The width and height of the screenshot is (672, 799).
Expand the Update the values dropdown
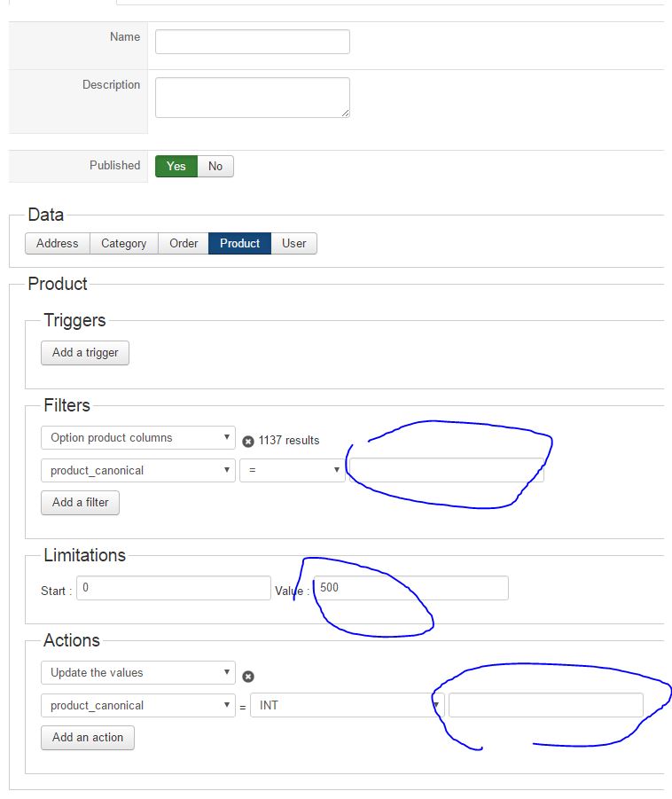click(x=137, y=672)
